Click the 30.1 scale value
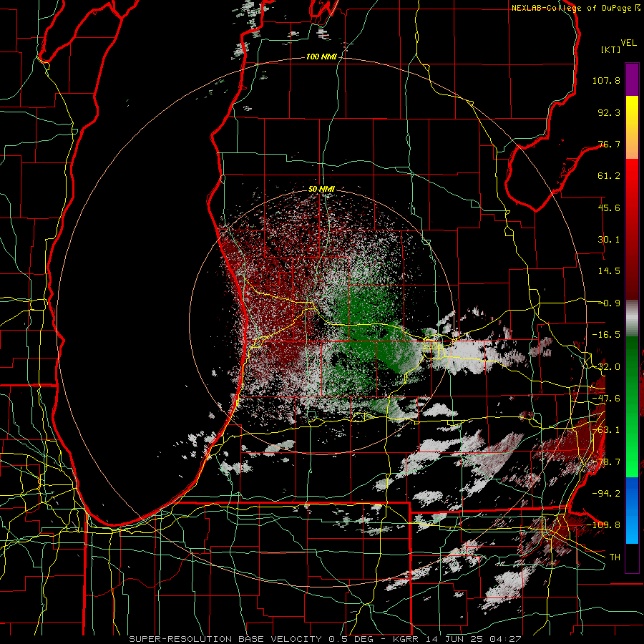This screenshot has width=644, height=644. coord(609,240)
